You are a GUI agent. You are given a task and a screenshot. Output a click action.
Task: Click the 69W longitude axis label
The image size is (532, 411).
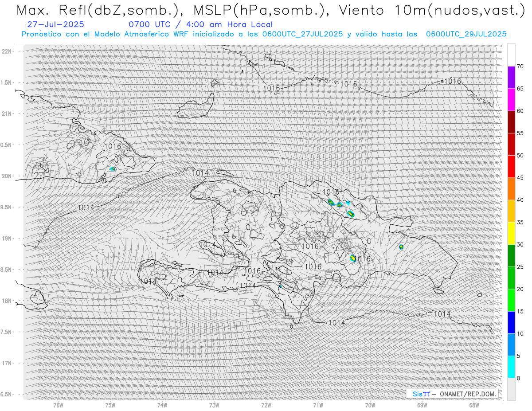pyautogui.click(x=422, y=404)
